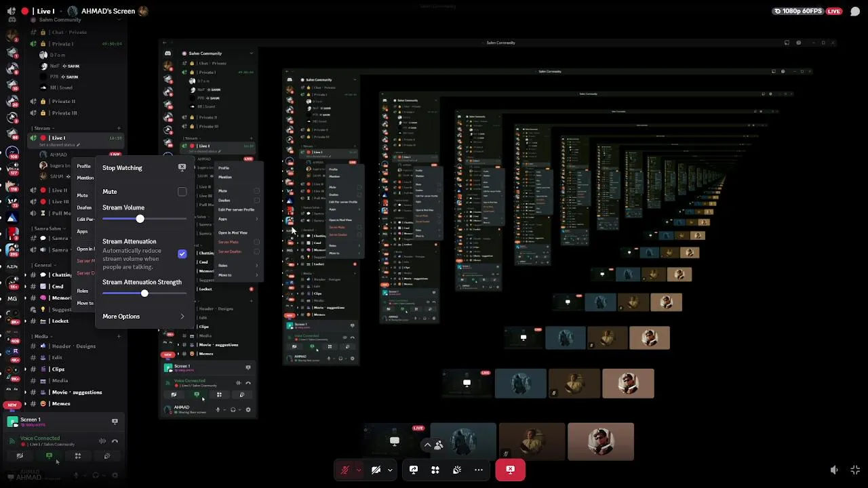
Task: Click the green screen share button in voice panel
Action: coord(49,456)
